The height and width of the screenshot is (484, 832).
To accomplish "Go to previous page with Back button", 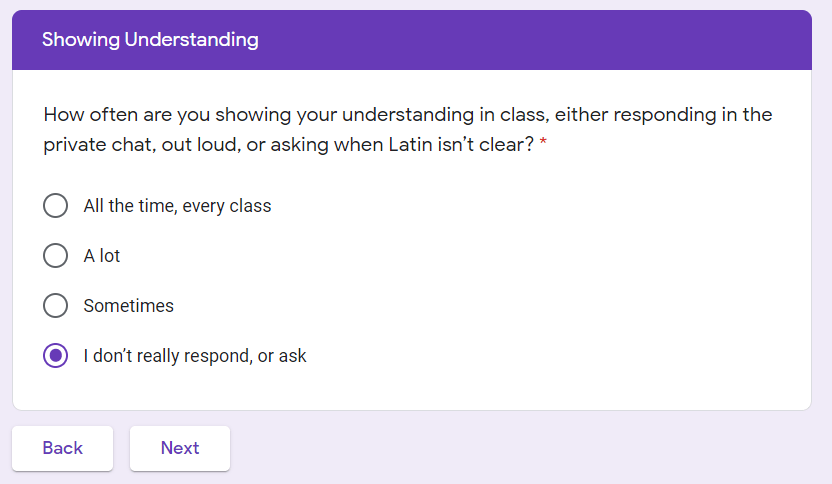I will pyautogui.click(x=62, y=448).
